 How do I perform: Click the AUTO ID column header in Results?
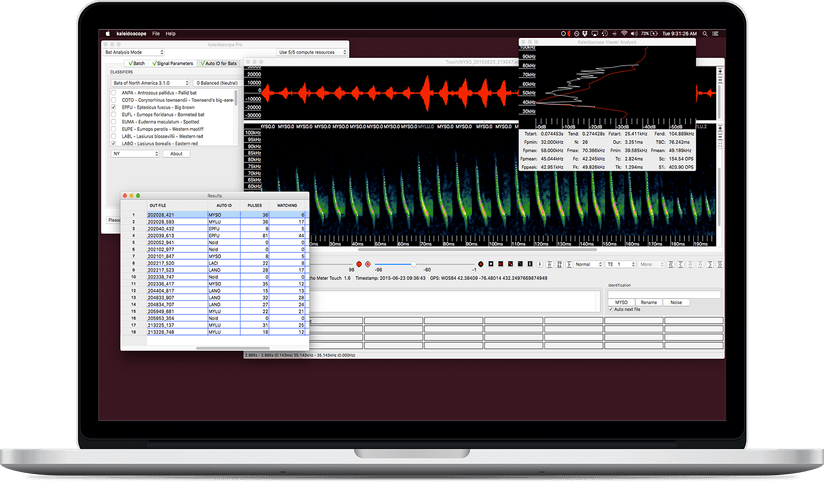click(x=224, y=205)
